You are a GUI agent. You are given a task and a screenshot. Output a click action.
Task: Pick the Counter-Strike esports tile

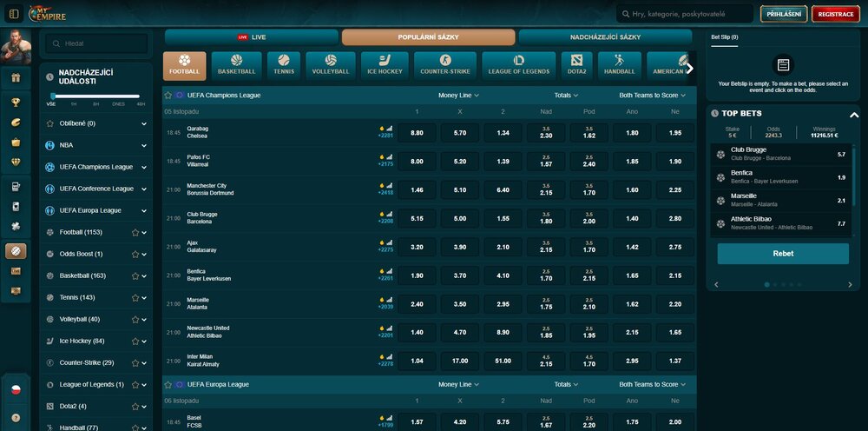[x=445, y=65]
